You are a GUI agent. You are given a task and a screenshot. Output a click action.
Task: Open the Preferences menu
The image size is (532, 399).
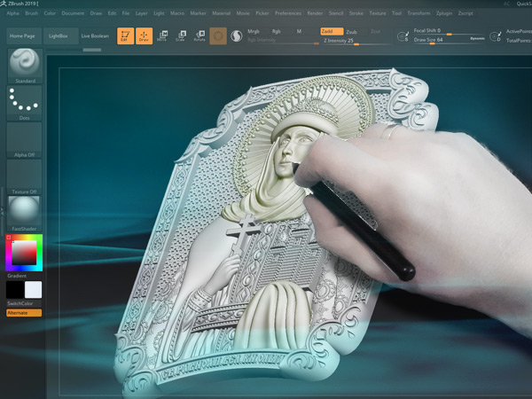tap(288, 13)
